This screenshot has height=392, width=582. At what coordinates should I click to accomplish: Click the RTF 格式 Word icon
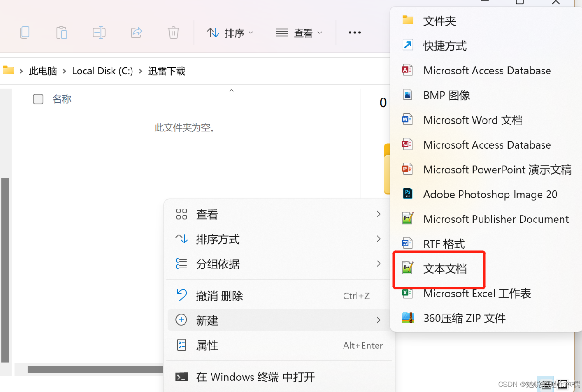point(408,243)
